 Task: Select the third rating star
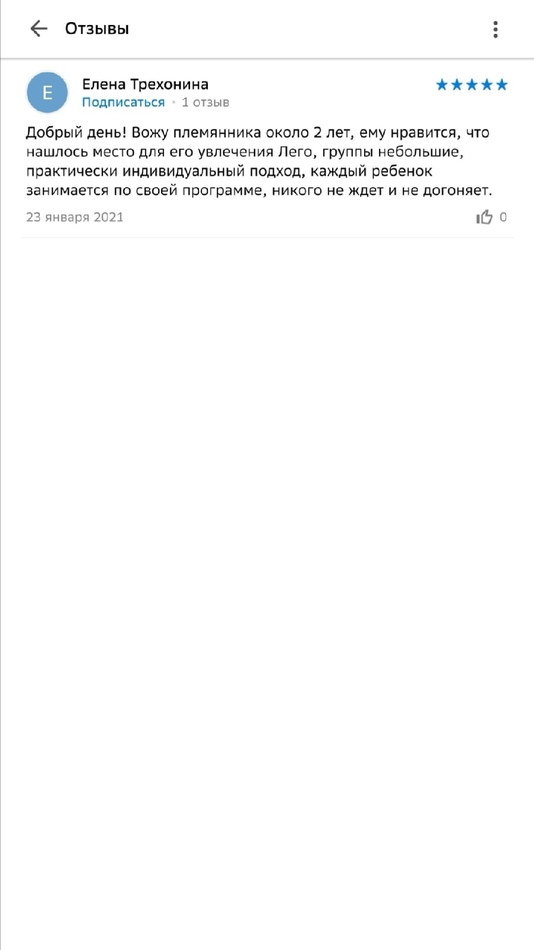click(472, 85)
